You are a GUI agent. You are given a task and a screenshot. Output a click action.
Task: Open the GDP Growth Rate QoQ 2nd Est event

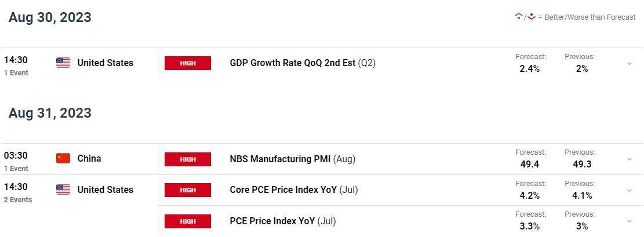[x=303, y=63]
